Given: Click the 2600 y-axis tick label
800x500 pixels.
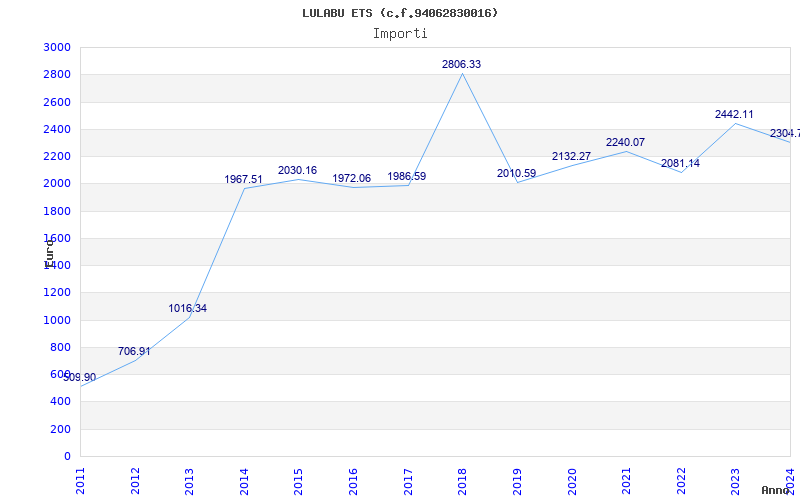Looking at the screenshot, I should (57, 102).
